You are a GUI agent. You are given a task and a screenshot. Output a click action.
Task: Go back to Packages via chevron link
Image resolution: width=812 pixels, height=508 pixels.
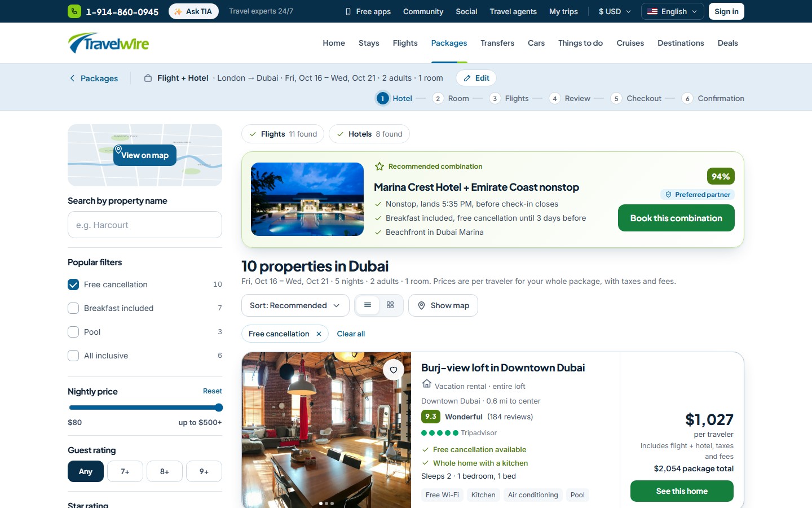[94, 78]
